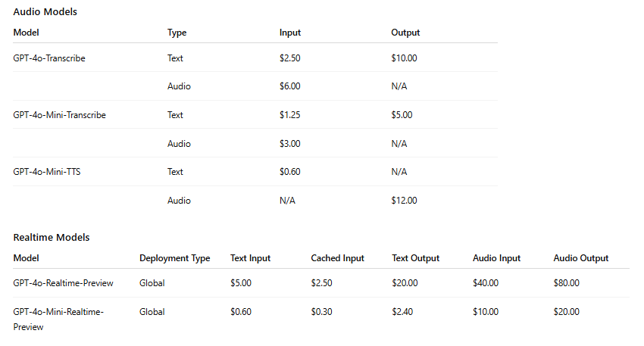The image size is (644, 346).
Task: Click the $2.40 text output price
Action: 402,312
